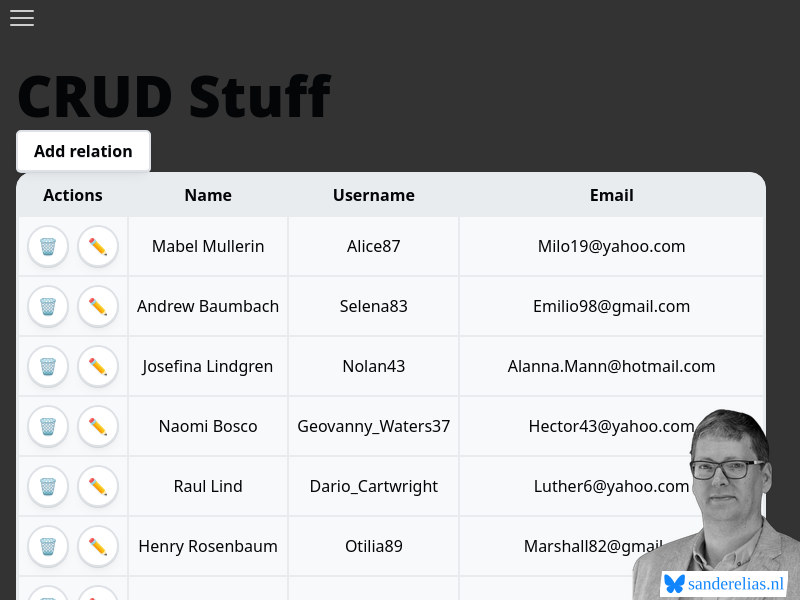The image size is (800, 600).
Task: Edit Henry Rosenbaum's record
Action: coord(98,547)
